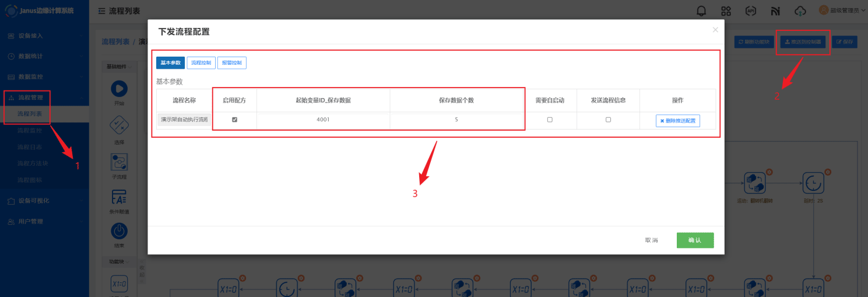Screen dimensions: 868x297
Task: Click the notification bell icon
Action: tap(701, 11)
